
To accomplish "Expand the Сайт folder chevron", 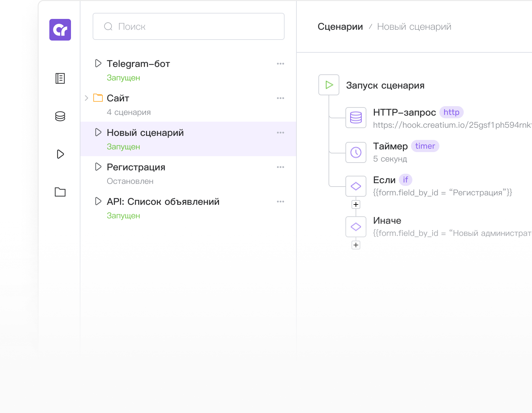I will (87, 98).
